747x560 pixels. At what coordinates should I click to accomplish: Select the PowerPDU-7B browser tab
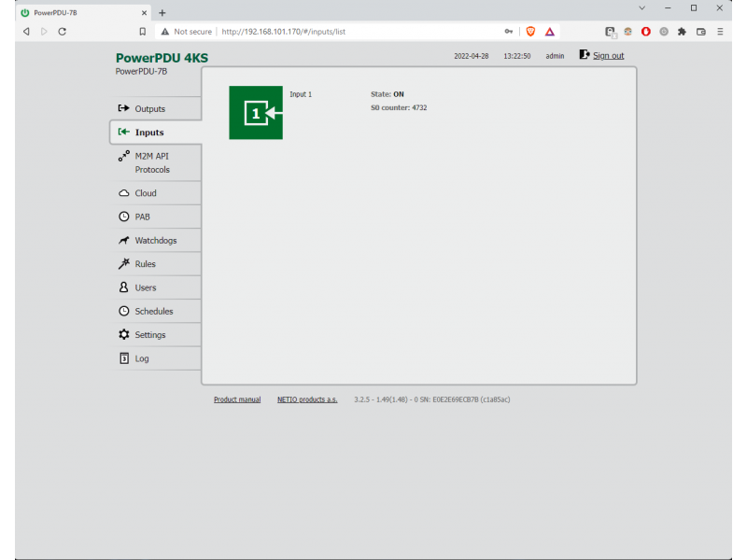pos(83,13)
